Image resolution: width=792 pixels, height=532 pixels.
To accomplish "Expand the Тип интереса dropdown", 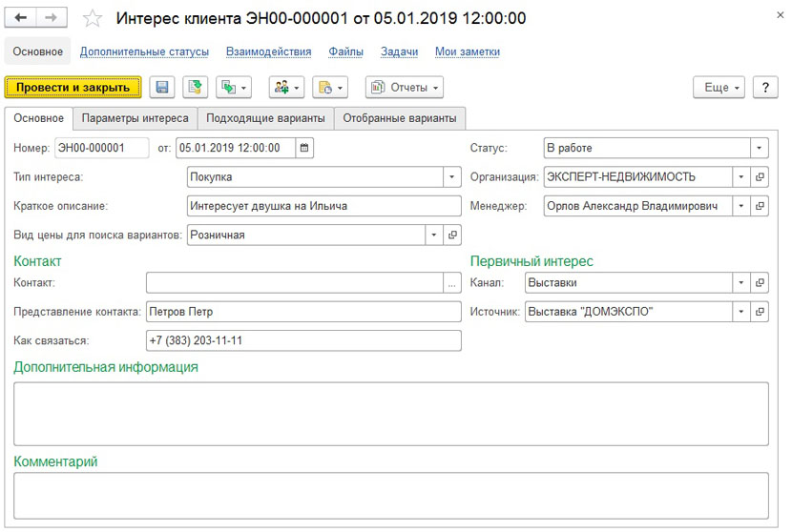I will click(x=452, y=177).
